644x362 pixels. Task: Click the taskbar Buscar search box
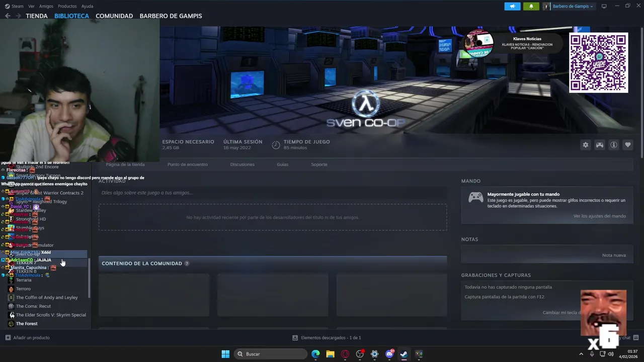click(x=271, y=354)
